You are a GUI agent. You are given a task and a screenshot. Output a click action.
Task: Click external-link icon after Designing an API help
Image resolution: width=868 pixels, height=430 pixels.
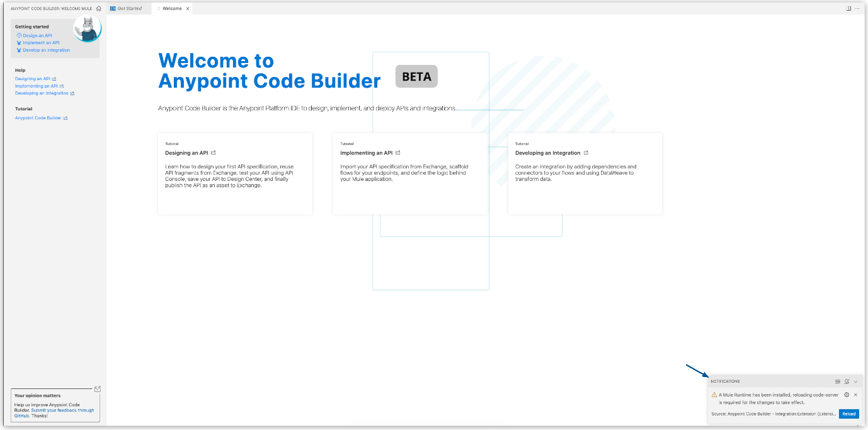click(54, 79)
